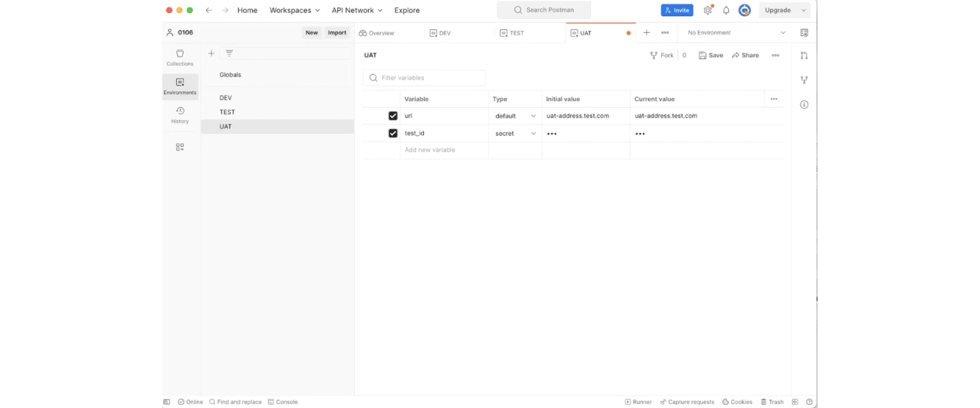This screenshot has width=980, height=408.
Task: Open Capture requests in status bar
Action: coord(687,402)
